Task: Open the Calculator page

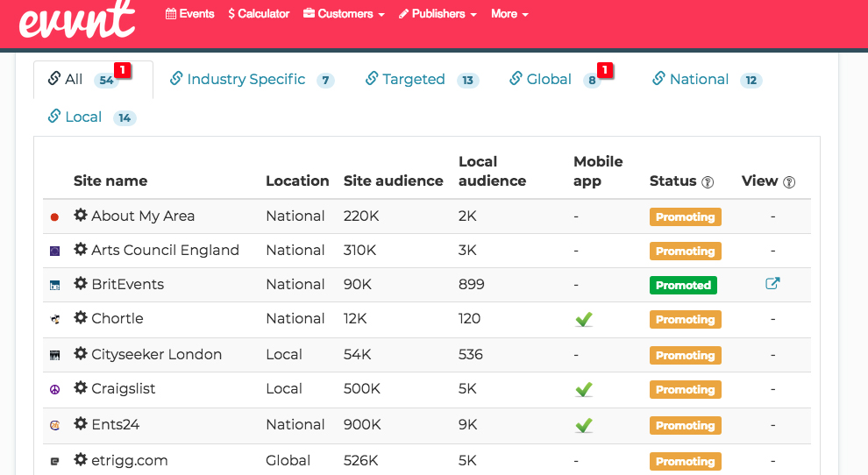Action: (x=259, y=14)
